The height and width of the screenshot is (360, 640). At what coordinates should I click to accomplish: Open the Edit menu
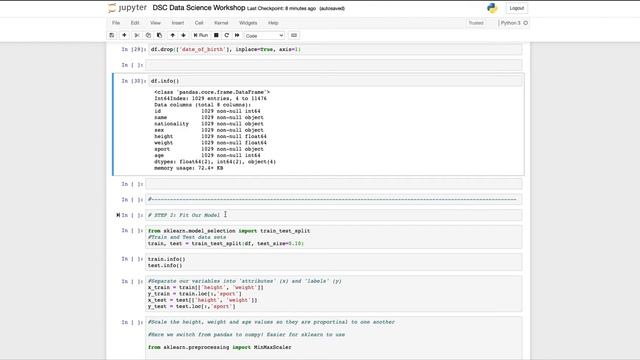(135, 23)
